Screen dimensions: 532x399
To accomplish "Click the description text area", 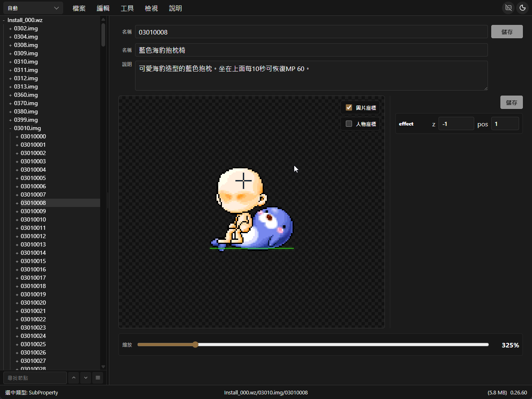I will (x=311, y=76).
